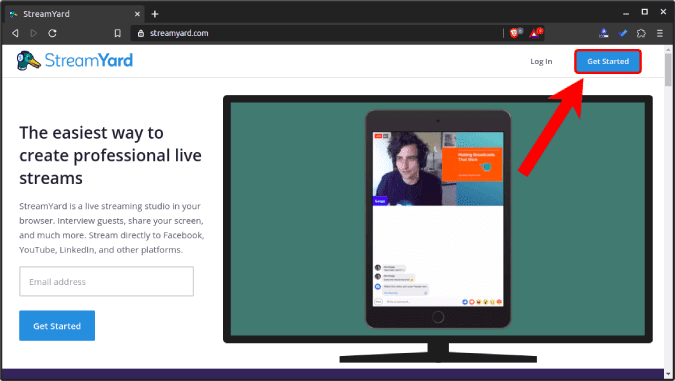
Task: Open the Brave Shields lion icon
Action: [x=515, y=33]
